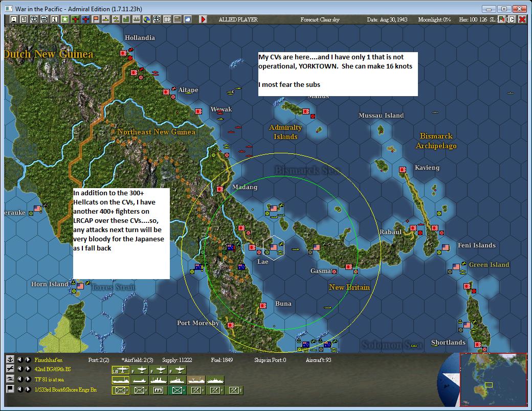Go to previous base using Finschhafen left arrow
This screenshot has width=532, height=411.
(20, 359)
